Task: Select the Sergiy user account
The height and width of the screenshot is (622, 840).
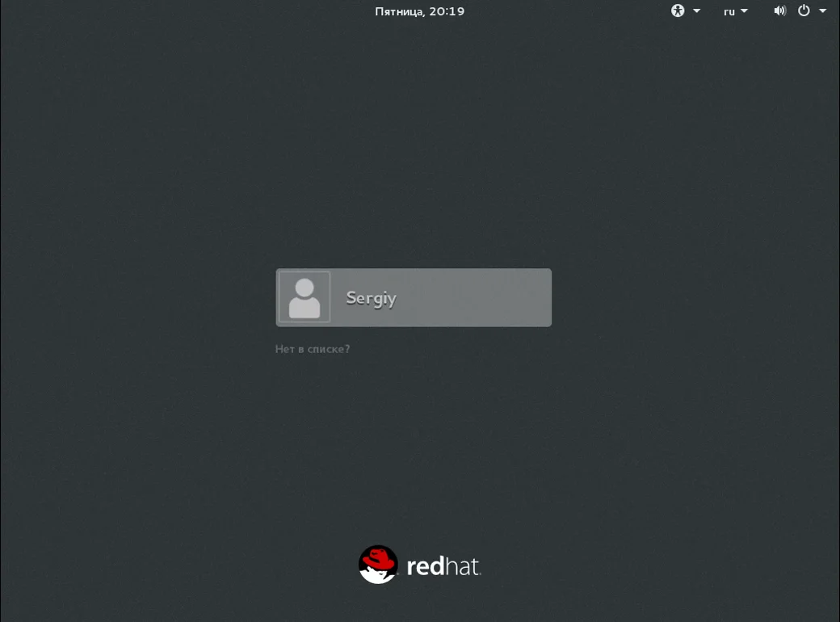Action: click(x=414, y=297)
